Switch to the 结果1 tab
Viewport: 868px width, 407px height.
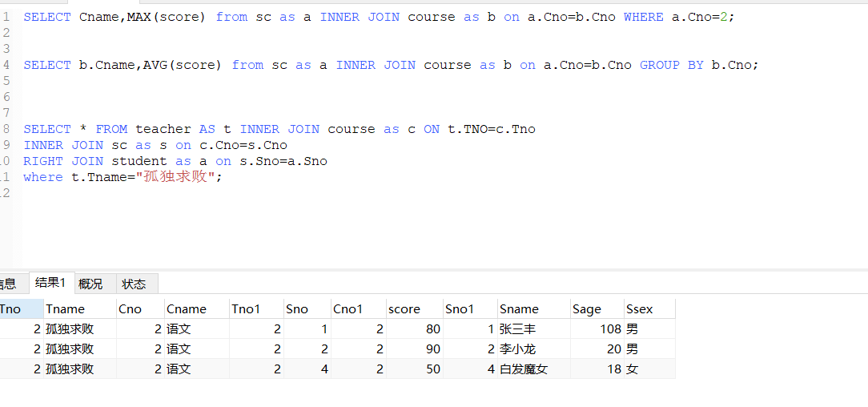[50, 284]
